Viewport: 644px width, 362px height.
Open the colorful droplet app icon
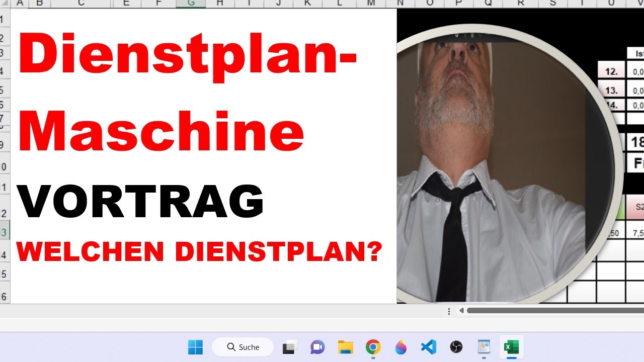(400, 347)
